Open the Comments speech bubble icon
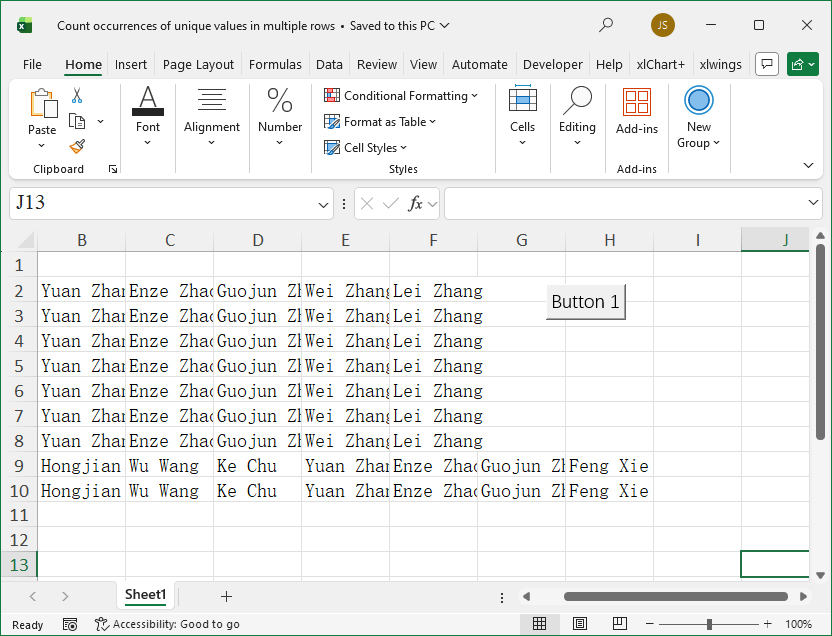Image resolution: width=832 pixels, height=636 pixels. 766,64
